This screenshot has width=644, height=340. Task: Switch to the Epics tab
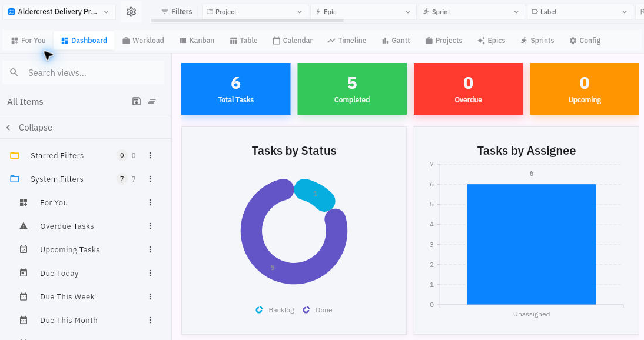click(x=491, y=40)
